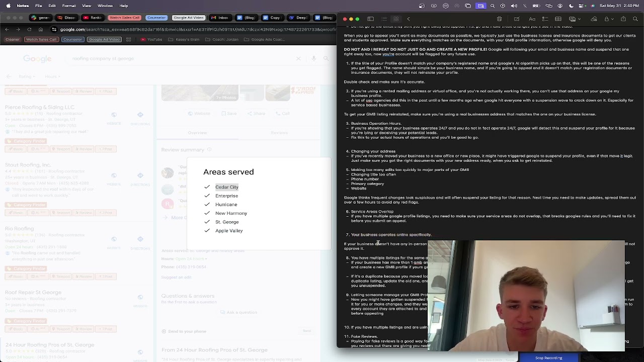Image resolution: width=644 pixels, height=362 pixels.
Task: Select the Google Ad Video browser tab
Action: pyautogui.click(x=188, y=18)
